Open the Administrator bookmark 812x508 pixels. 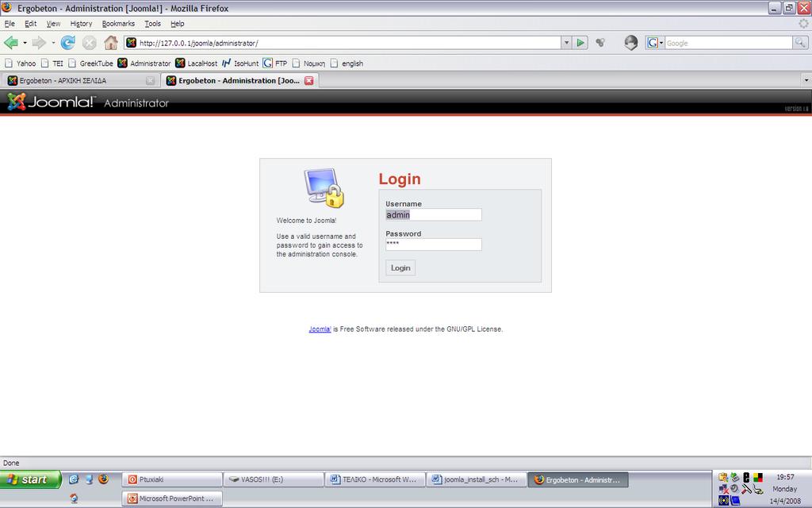tap(144, 63)
